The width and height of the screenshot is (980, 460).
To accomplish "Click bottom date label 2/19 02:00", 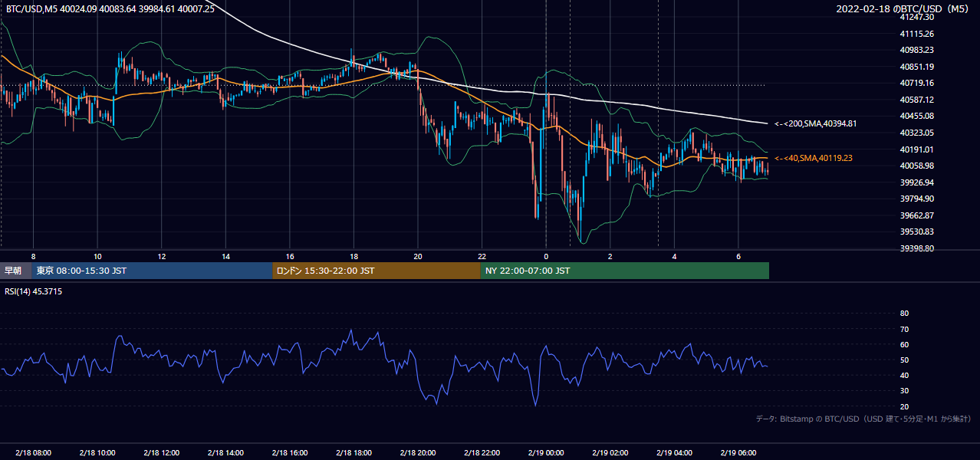I will (x=610, y=452).
